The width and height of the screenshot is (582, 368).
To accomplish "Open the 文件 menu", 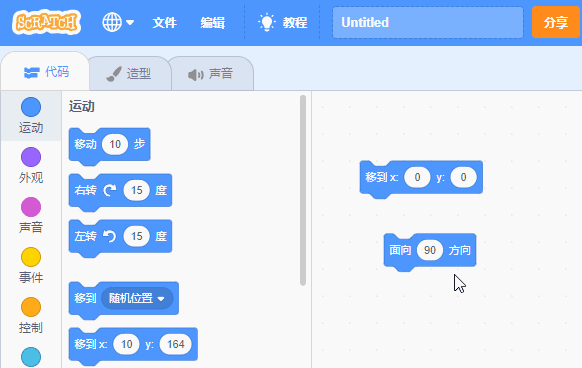I will pos(164,23).
